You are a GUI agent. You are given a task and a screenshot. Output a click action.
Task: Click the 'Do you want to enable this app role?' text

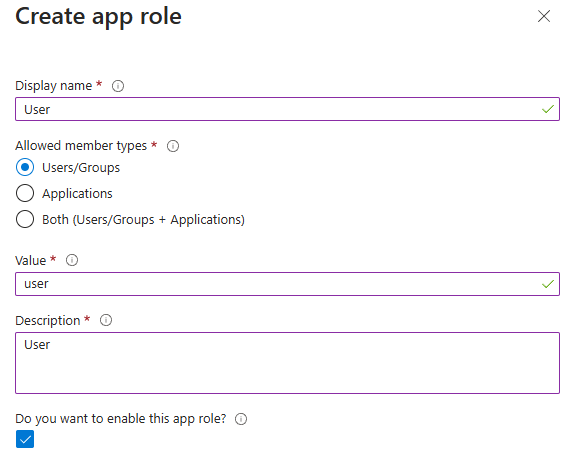(121, 419)
